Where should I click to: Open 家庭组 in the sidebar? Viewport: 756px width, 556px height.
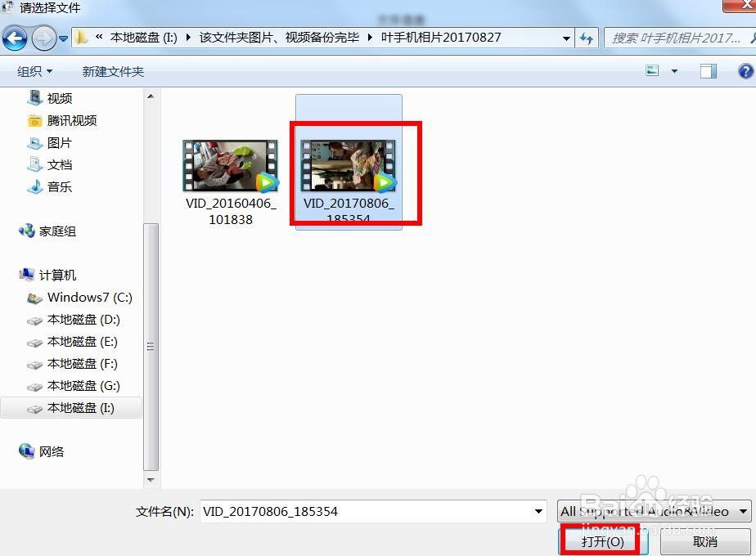click(x=47, y=231)
